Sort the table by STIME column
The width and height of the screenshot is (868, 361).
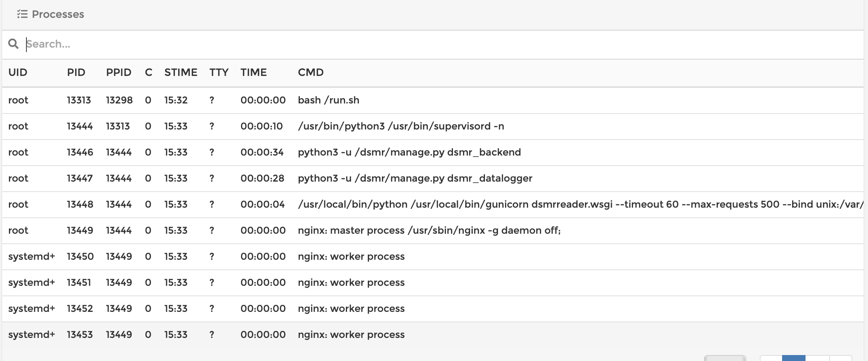(x=181, y=73)
